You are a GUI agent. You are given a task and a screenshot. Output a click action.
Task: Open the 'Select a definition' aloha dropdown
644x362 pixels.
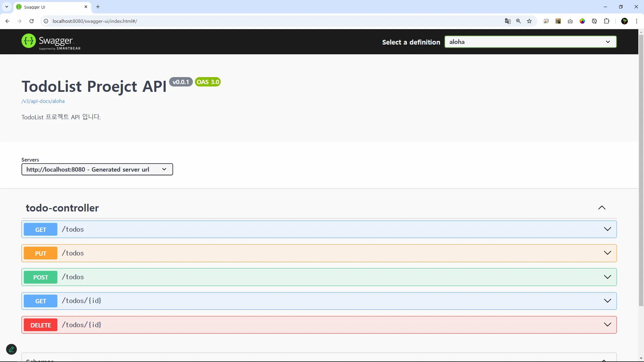click(530, 42)
